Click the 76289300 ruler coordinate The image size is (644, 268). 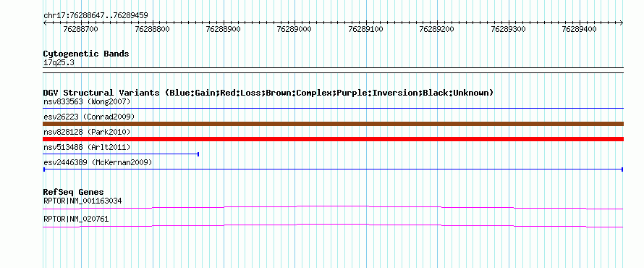pyautogui.click(x=509, y=29)
